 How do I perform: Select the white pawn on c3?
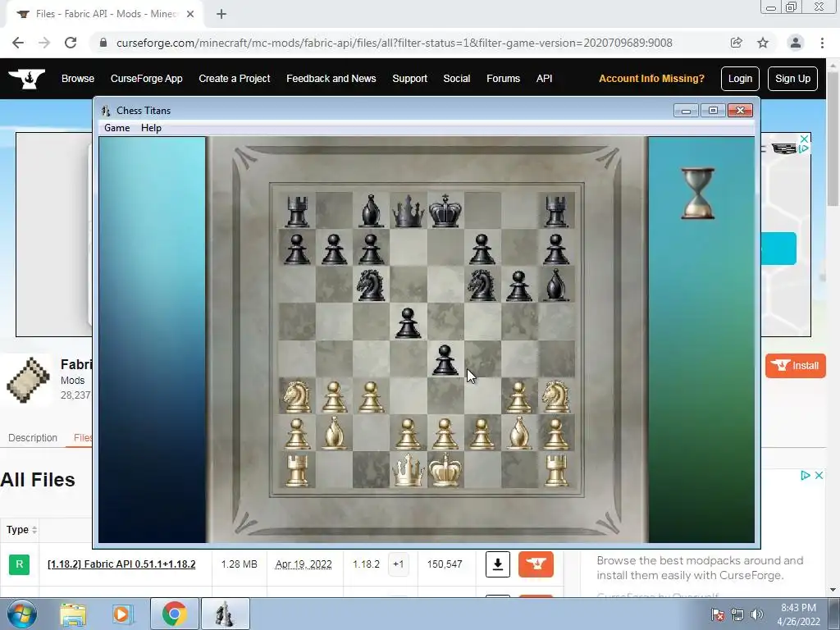tap(372, 396)
